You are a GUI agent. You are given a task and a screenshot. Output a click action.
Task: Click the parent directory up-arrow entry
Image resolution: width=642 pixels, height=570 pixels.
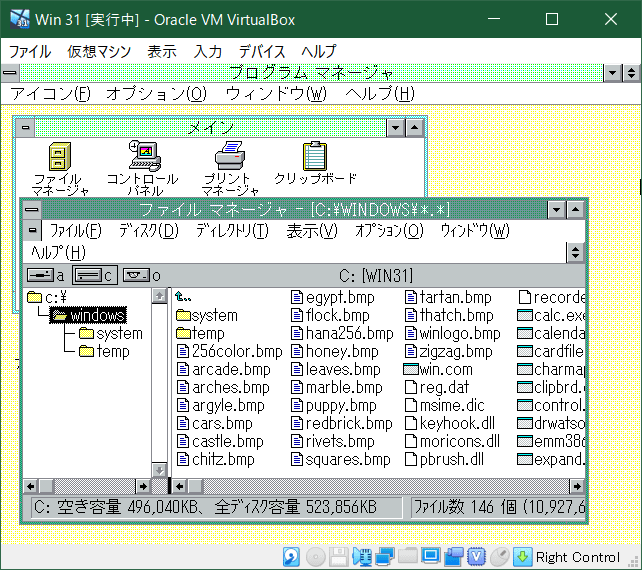pos(183,296)
